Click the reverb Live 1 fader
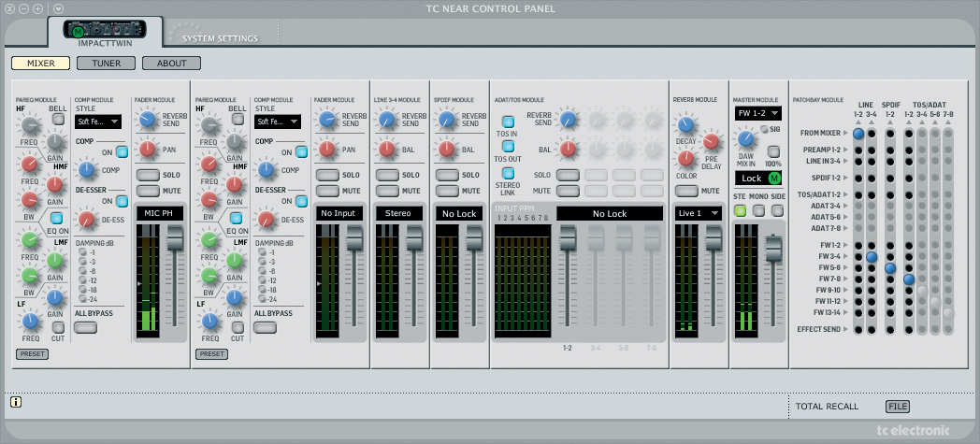This screenshot has height=444, width=980. coord(713,240)
